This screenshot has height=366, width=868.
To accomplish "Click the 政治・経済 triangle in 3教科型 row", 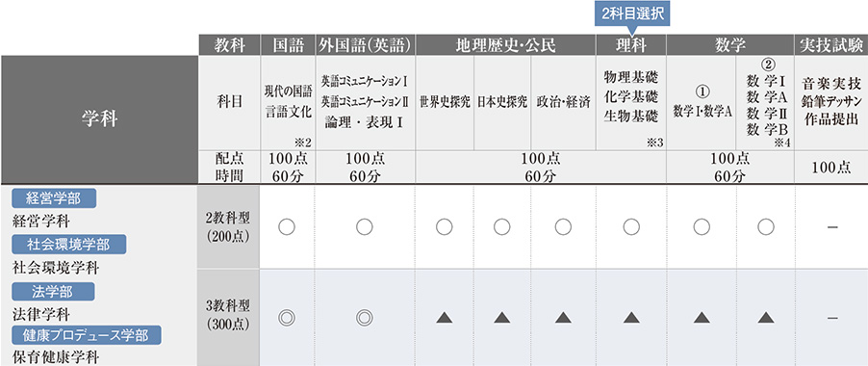I will click(x=563, y=318).
